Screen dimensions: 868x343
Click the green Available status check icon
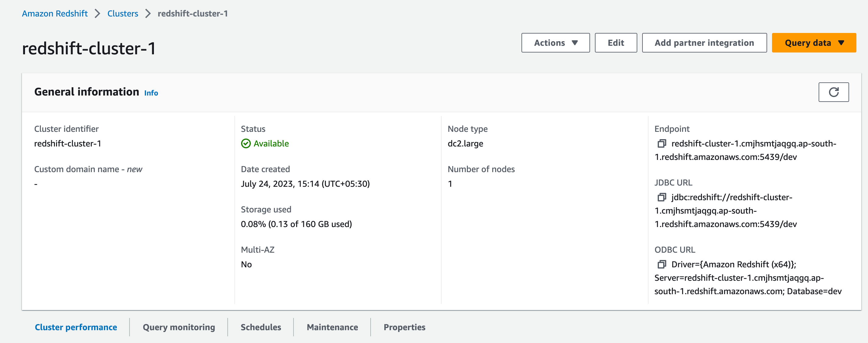click(x=246, y=144)
